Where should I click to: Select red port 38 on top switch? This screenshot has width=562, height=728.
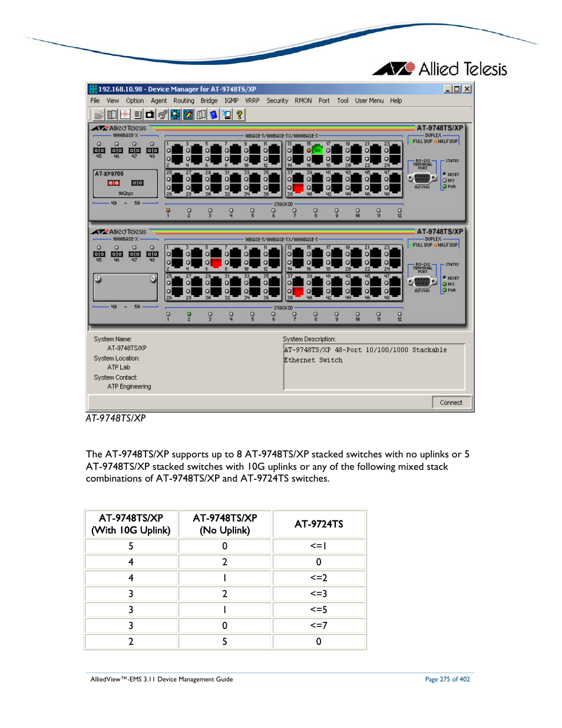298,187
